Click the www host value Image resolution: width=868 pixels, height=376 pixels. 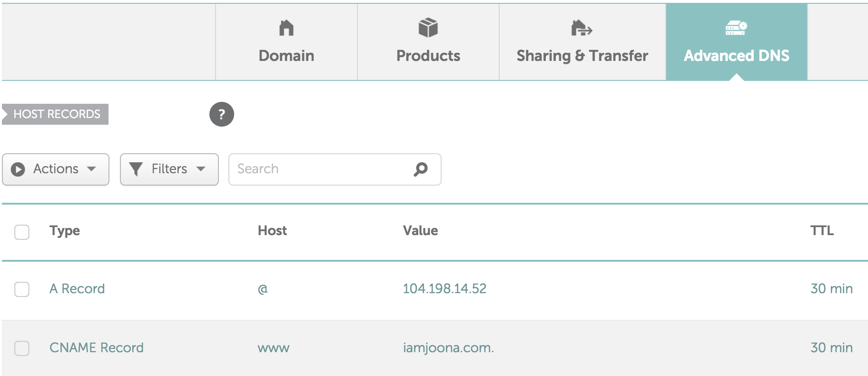point(274,348)
